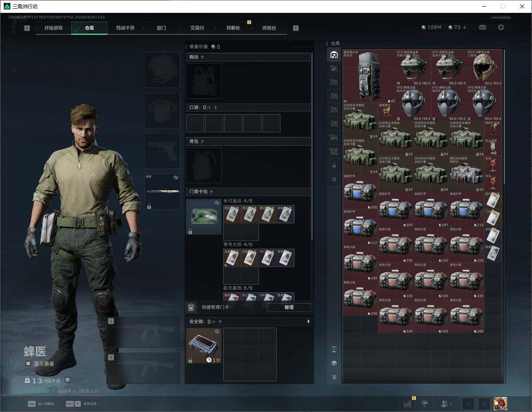The image size is (532, 412).
Task: Click the 高级护甲 repair kit showing 167
Action: tap(431, 209)
